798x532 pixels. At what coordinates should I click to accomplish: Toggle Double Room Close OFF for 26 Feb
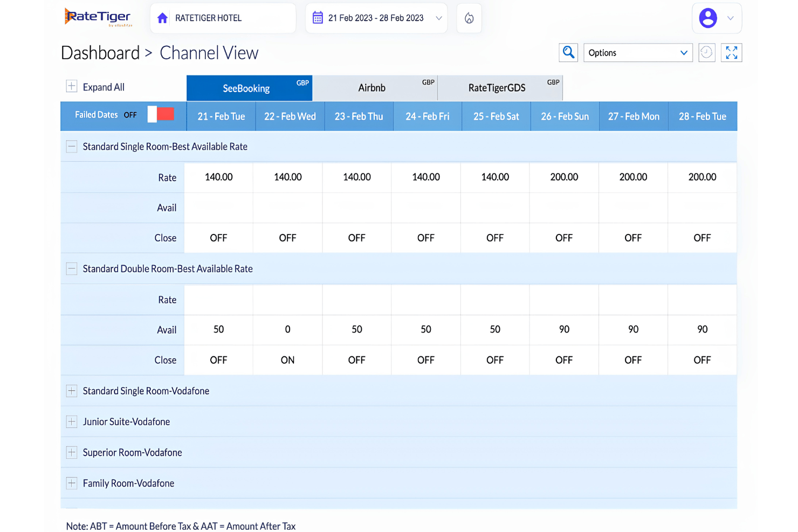point(564,360)
